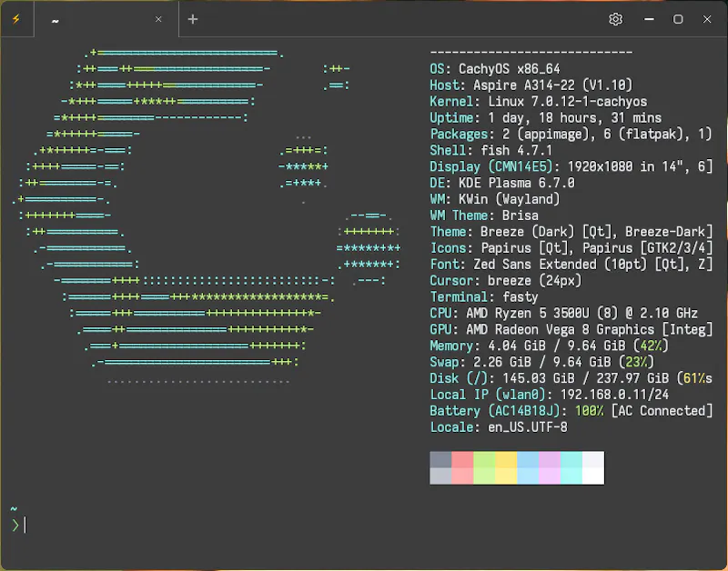The width and height of the screenshot is (728, 571).
Task: Click the 'Host: Aspire A314-22' line
Action: coord(531,85)
